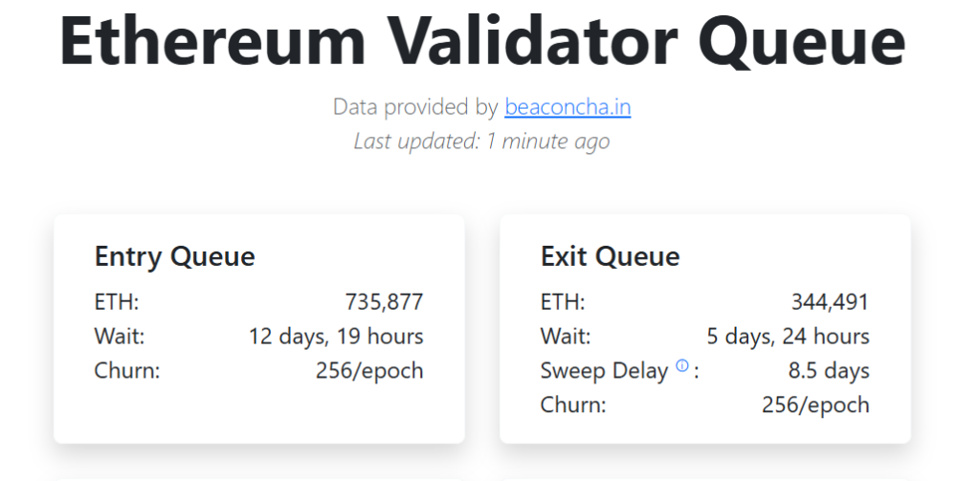
Task: Click the Ethereum Validator Queue title
Action: pyautogui.click(x=481, y=41)
